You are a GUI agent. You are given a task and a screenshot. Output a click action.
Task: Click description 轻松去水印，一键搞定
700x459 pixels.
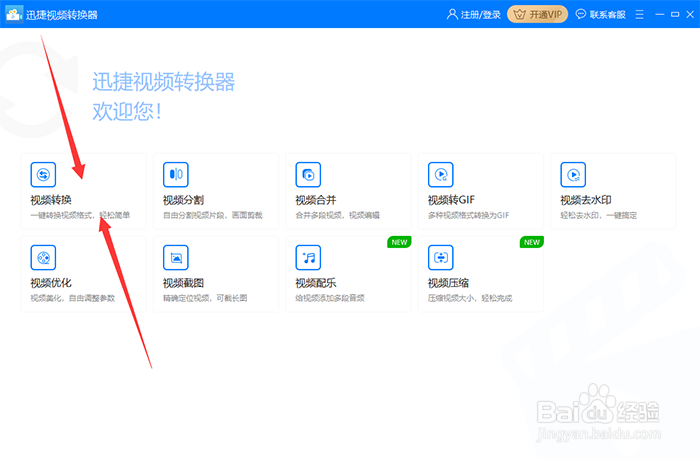click(599, 215)
